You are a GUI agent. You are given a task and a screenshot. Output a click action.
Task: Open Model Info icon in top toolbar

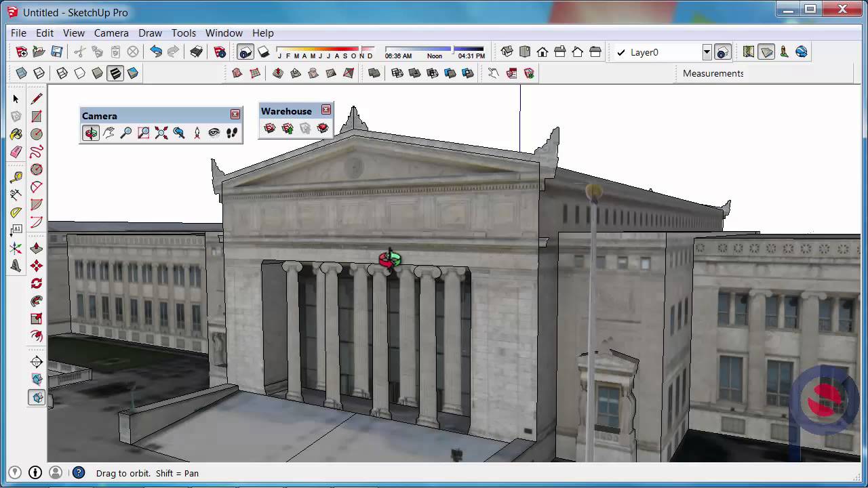[x=220, y=52]
